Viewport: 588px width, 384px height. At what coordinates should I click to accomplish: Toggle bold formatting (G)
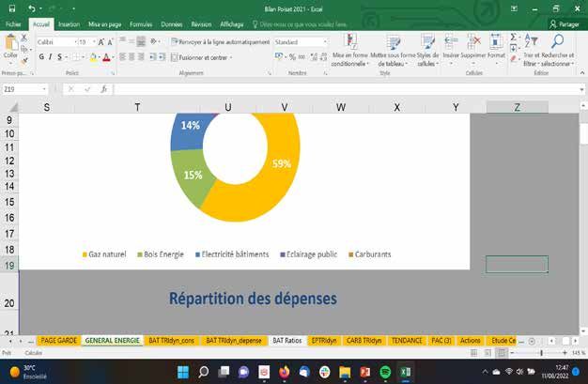[42, 57]
